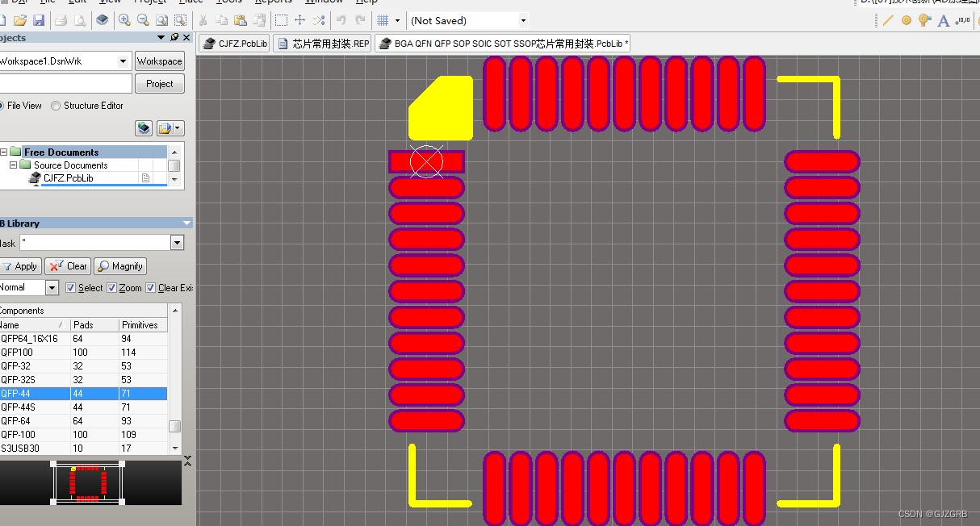Click the Print toolbar icon

coord(61,19)
